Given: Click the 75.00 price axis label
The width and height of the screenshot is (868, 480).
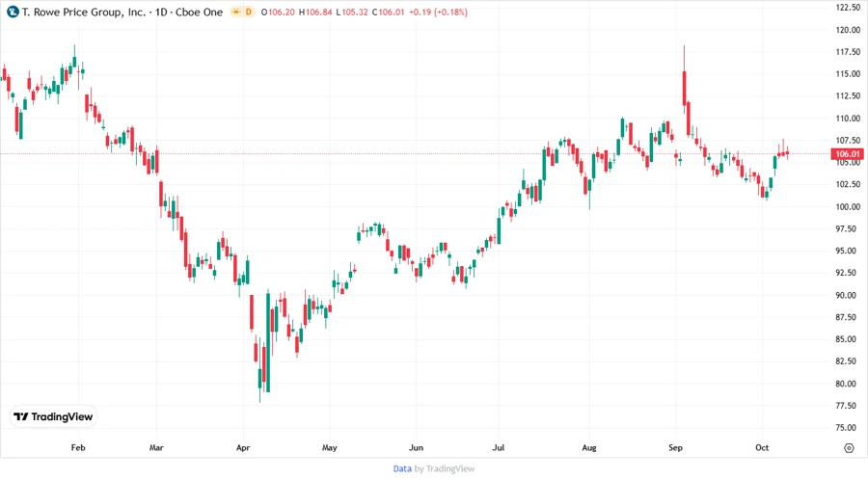Looking at the screenshot, I should (848, 428).
